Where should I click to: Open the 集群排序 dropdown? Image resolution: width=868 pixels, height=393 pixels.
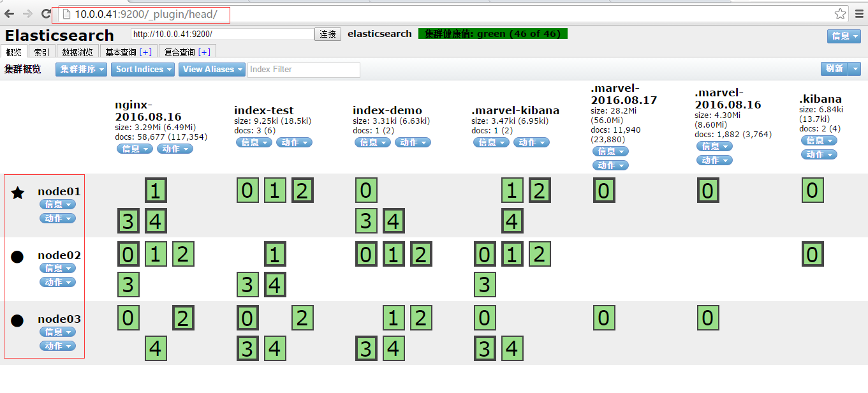[x=81, y=69]
